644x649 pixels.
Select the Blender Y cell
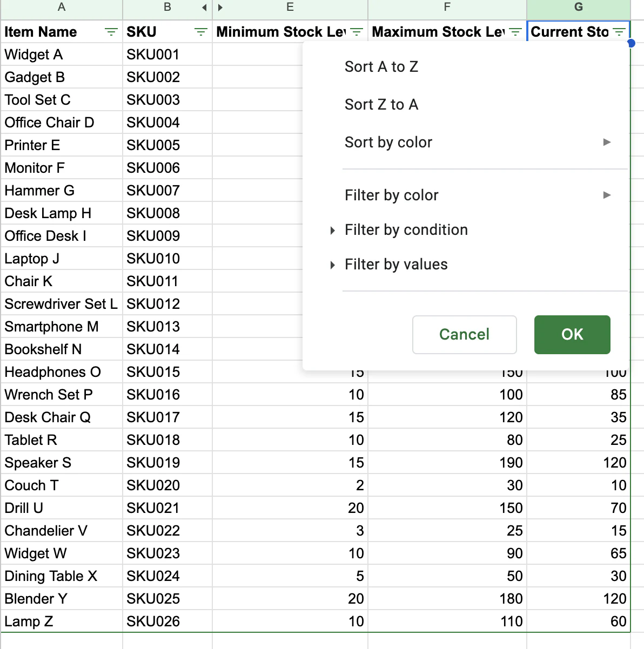point(62,599)
